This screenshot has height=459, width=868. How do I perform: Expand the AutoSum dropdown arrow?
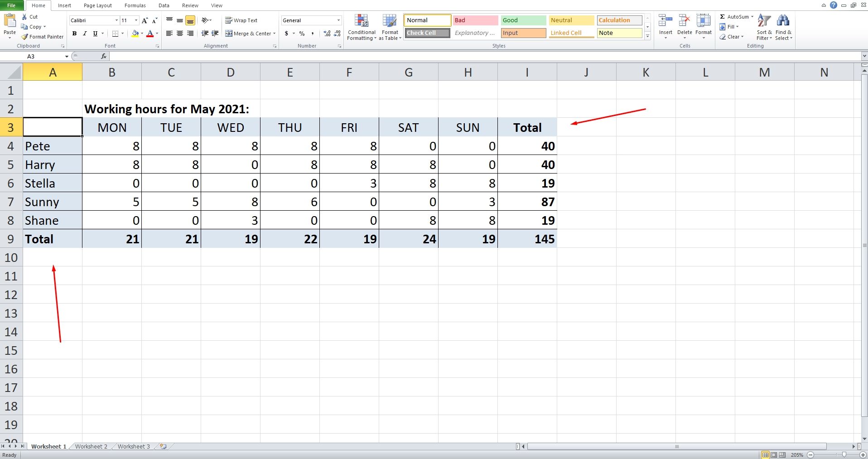tap(752, 17)
